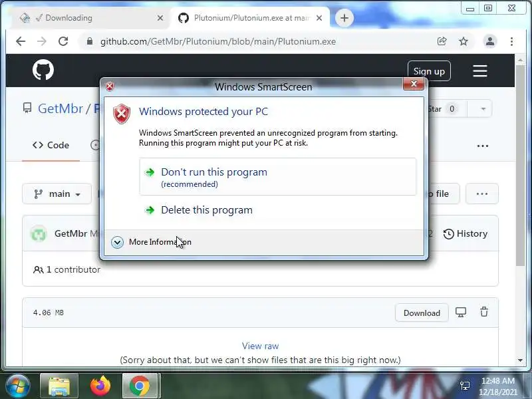532x399 pixels.
Task: Bookmark this page with the star icon
Action: point(464,41)
